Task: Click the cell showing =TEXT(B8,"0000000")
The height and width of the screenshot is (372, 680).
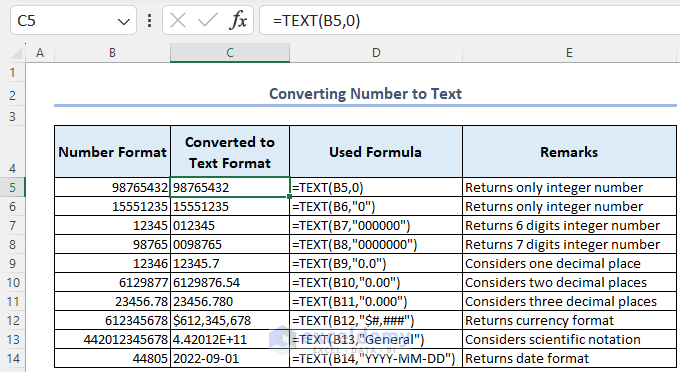Action: tap(376, 245)
